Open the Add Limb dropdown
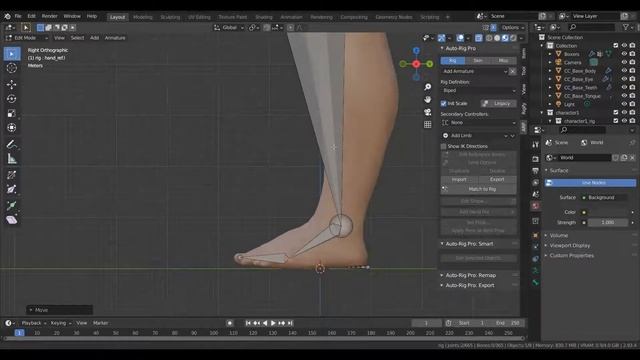Screen dimensions: 640x360 [475, 136]
